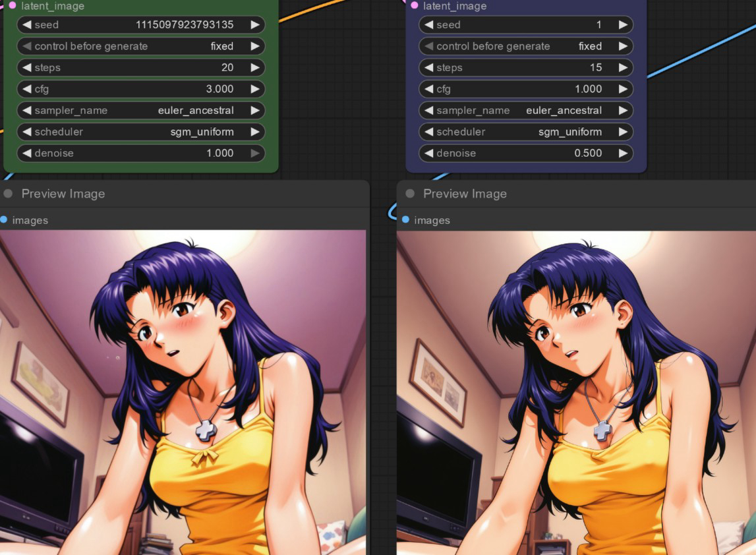The image size is (756, 555).
Task: Click the left arrow of scheduler in the green node
Action: (x=27, y=132)
